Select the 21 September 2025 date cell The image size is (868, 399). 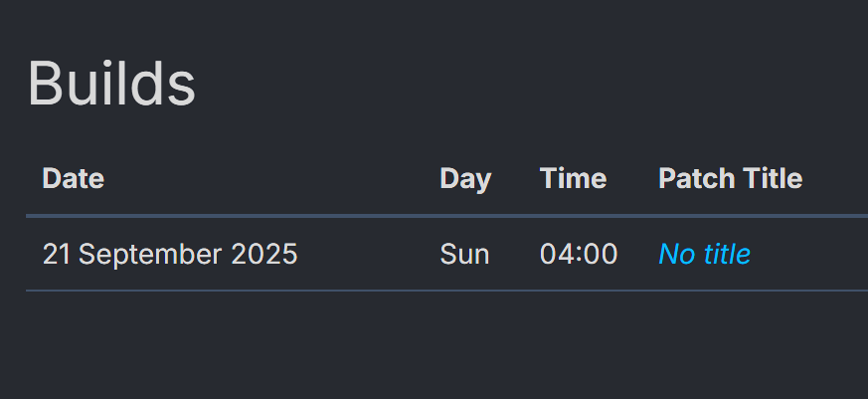[x=170, y=255]
